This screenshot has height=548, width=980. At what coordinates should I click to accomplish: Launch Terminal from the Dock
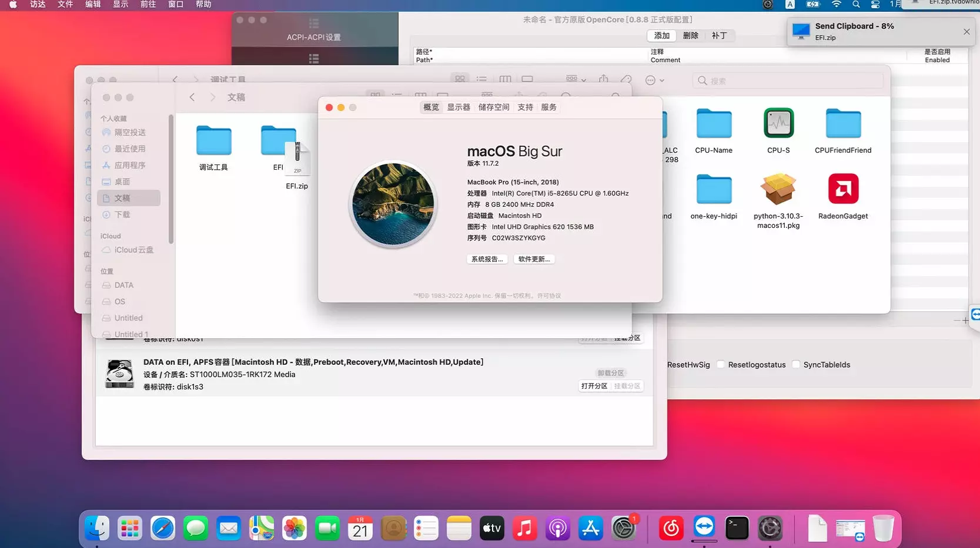click(737, 528)
